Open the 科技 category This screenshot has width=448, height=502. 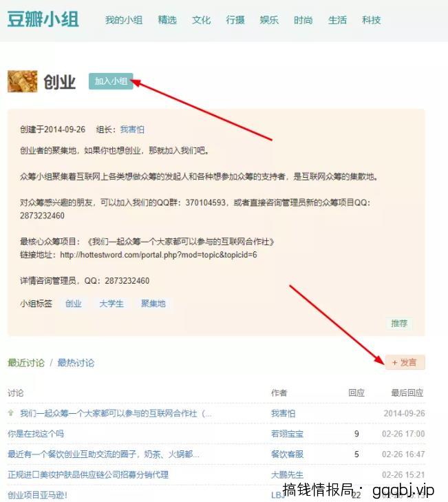point(371,20)
